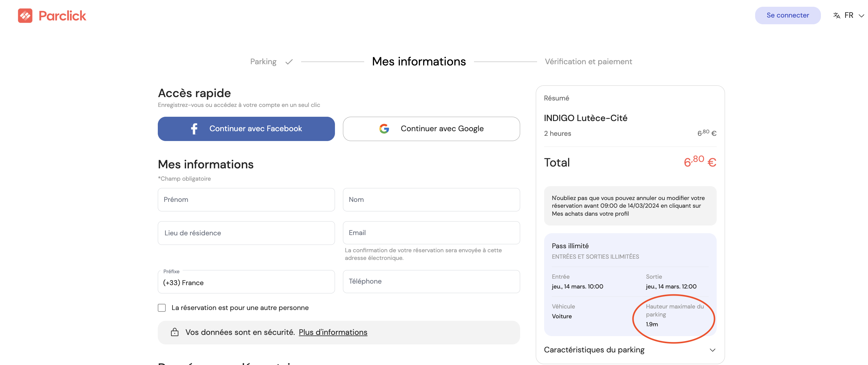Go to the Parking step
Viewport: 868px width, 365px height.
click(x=263, y=62)
